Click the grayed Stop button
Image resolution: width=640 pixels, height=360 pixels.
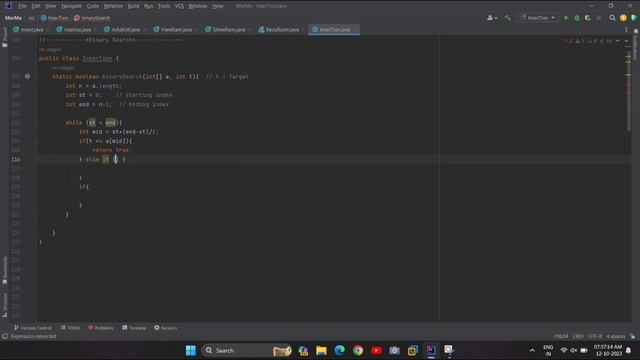[x=599, y=18]
